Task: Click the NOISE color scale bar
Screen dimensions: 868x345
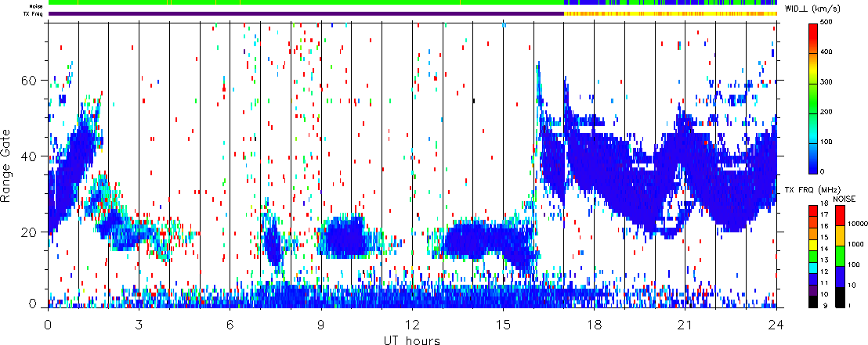Action: 840,255
